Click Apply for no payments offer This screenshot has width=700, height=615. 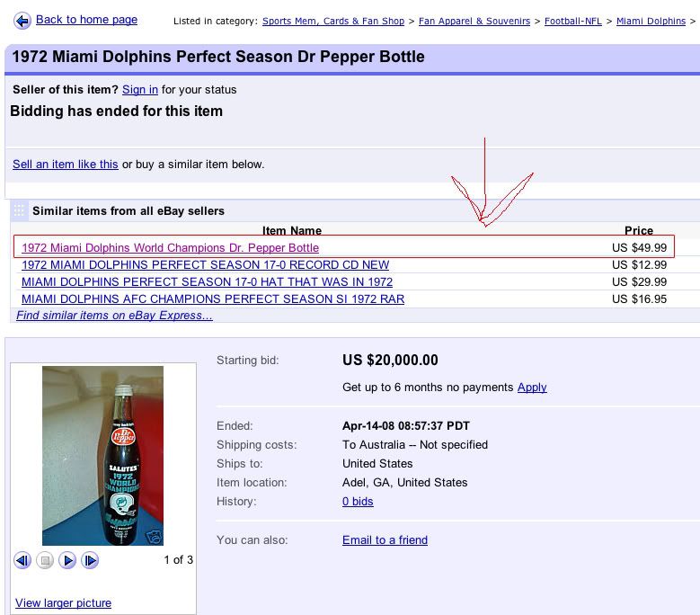pyautogui.click(x=532, y=388)
